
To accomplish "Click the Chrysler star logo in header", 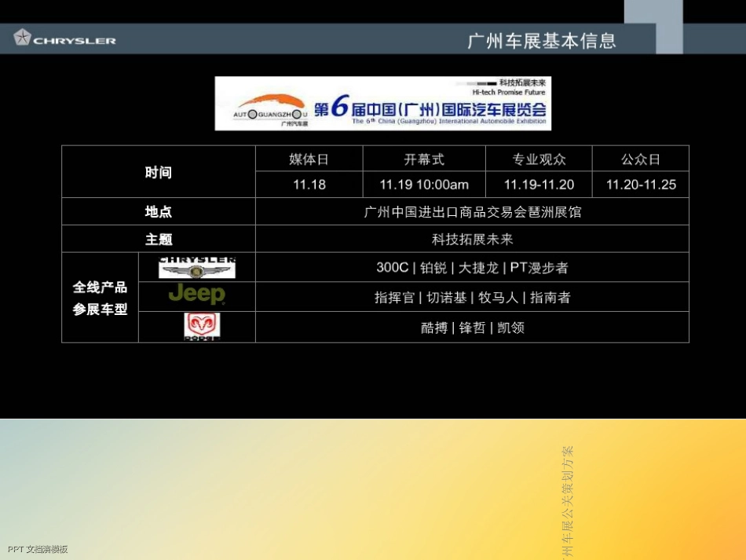I will tap(22, 37).
